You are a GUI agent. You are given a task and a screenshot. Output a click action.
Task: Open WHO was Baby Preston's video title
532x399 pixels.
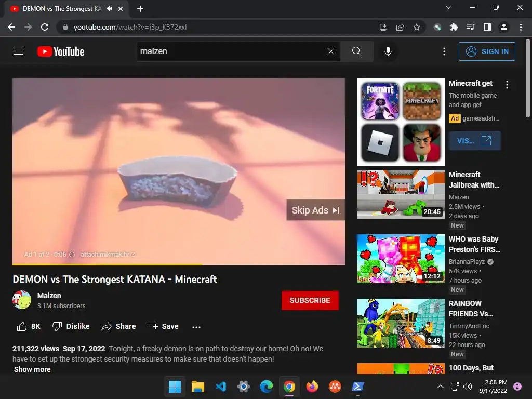point(474,244)
